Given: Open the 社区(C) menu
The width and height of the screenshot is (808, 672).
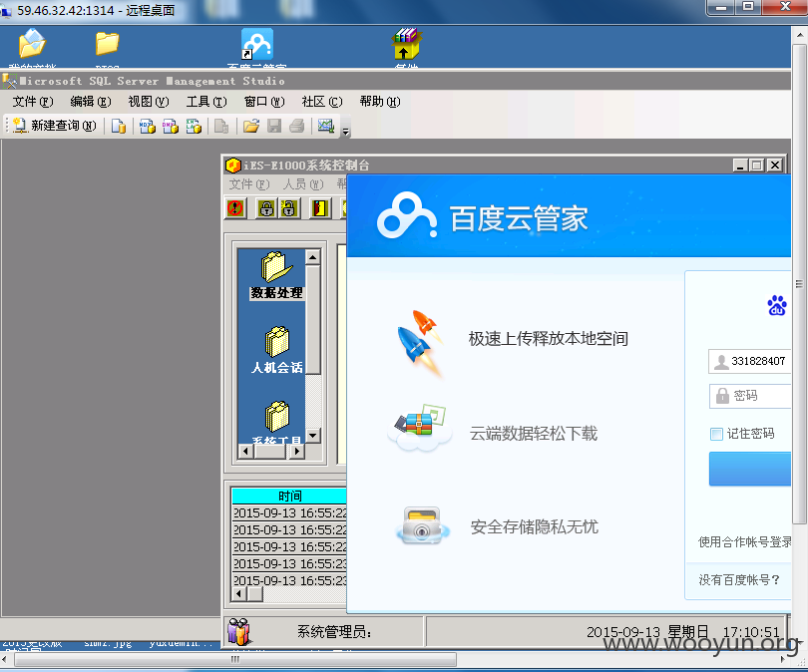Looking at the screenshot, I should [321, 102].
